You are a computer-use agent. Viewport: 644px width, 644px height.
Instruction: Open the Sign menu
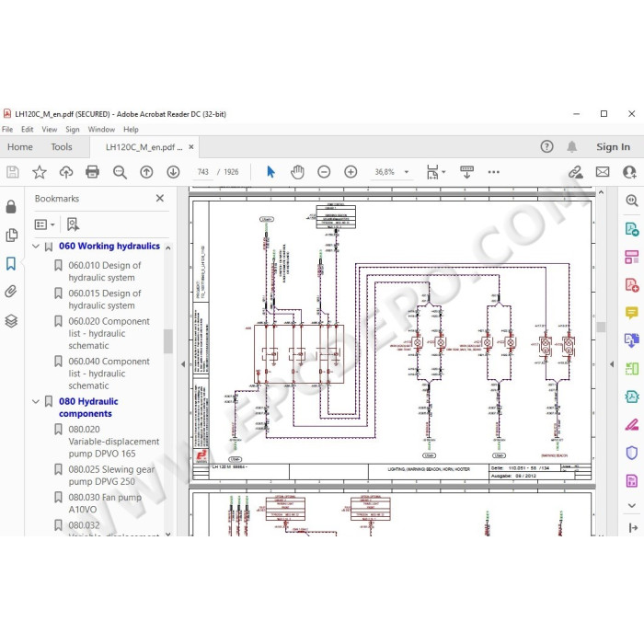pos(73,130)
